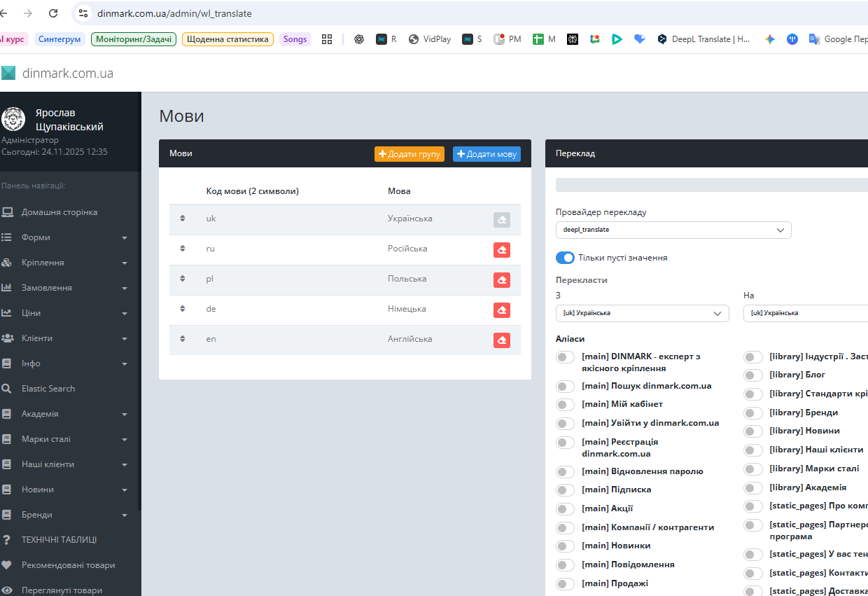This screenshot has width=868, height=596.
Task: Grab the sort handle for pl row
Action: (x=183, y=279)
